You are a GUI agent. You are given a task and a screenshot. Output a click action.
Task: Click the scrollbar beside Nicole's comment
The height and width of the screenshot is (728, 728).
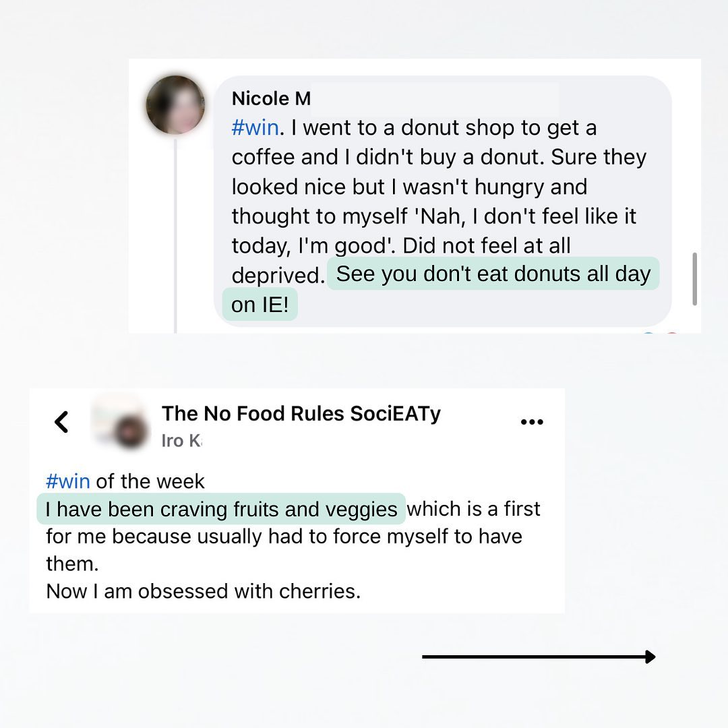[694, 279]
